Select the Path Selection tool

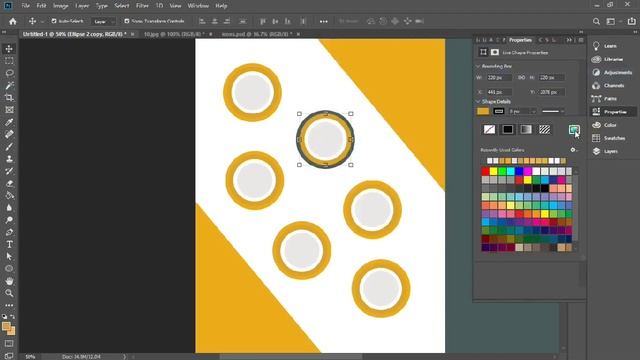click(x=9, y=257)
